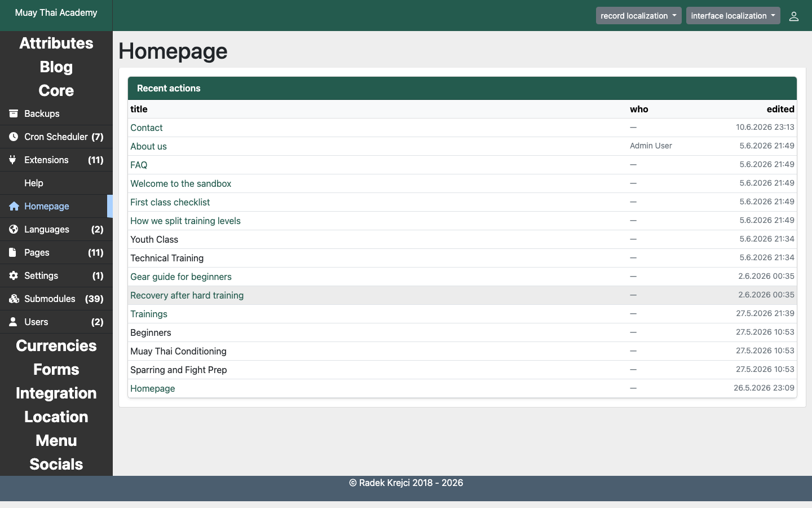This screenshot has width=812, height=508.
Task: Click the Homepage page heading
Action: (173, 51)
